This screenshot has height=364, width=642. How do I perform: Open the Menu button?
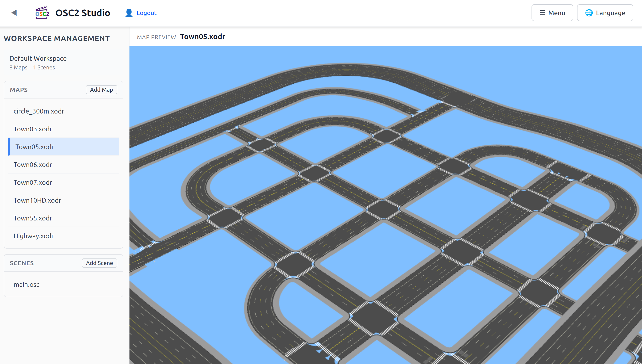pyautogui.click(x=552, y=13)
